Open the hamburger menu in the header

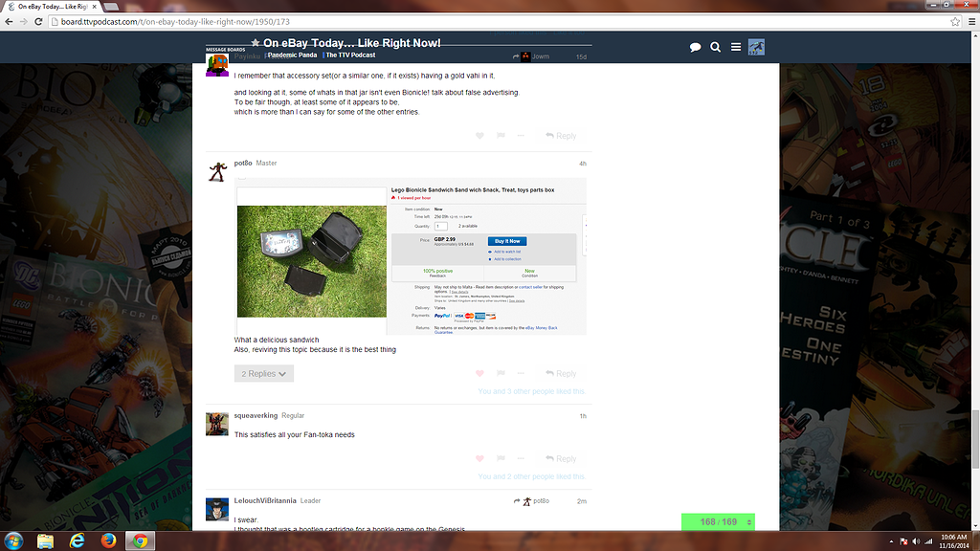[735, 46]
